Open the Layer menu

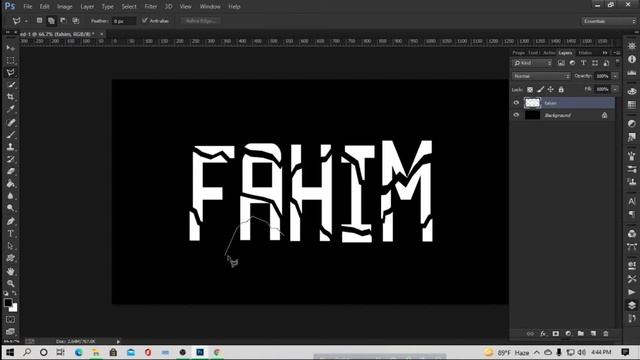87,7
